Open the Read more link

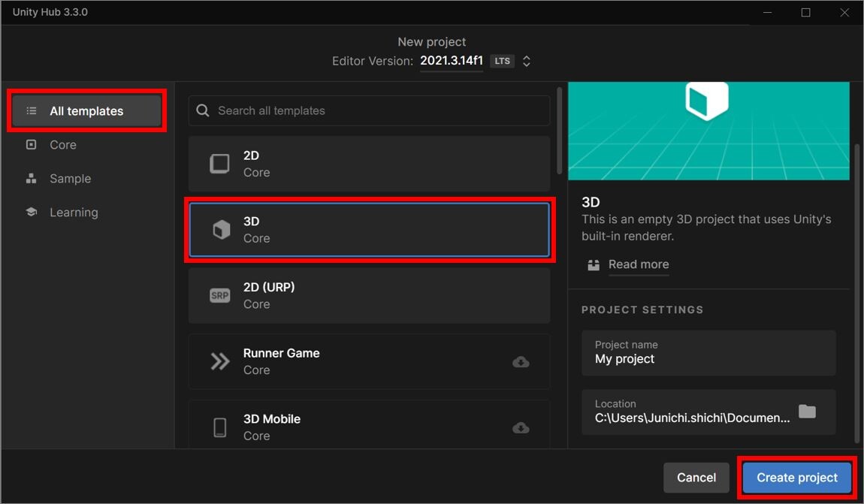pyautogui.click(x=639, y=264)
